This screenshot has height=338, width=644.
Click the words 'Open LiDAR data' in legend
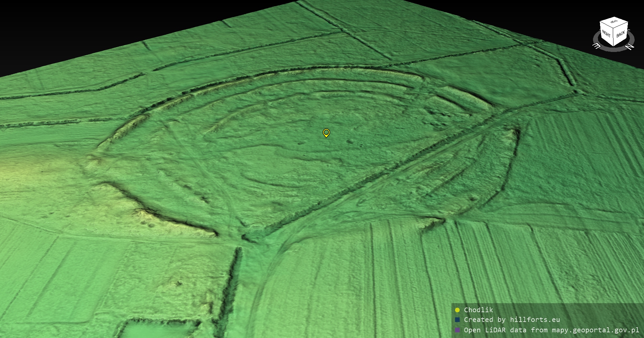click(485, 330)
